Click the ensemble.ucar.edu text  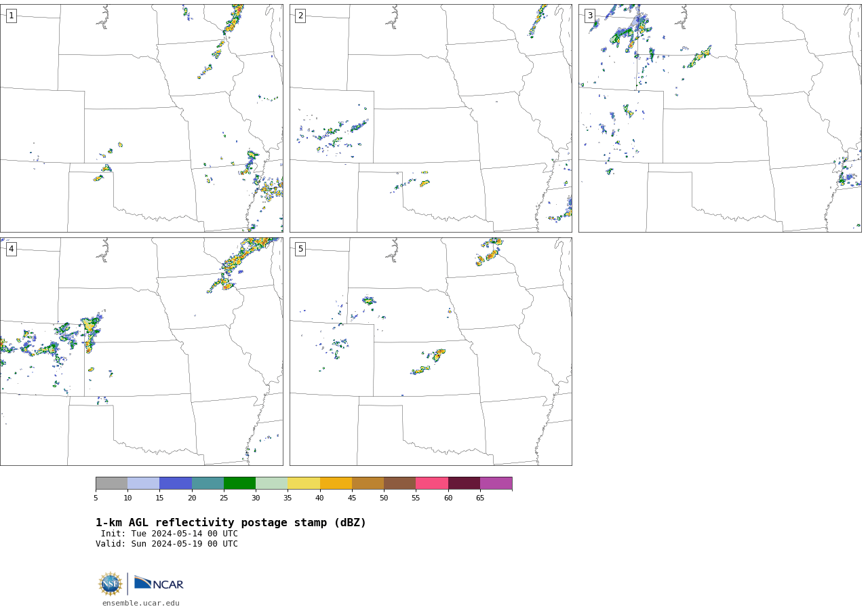tap(141, 603)
